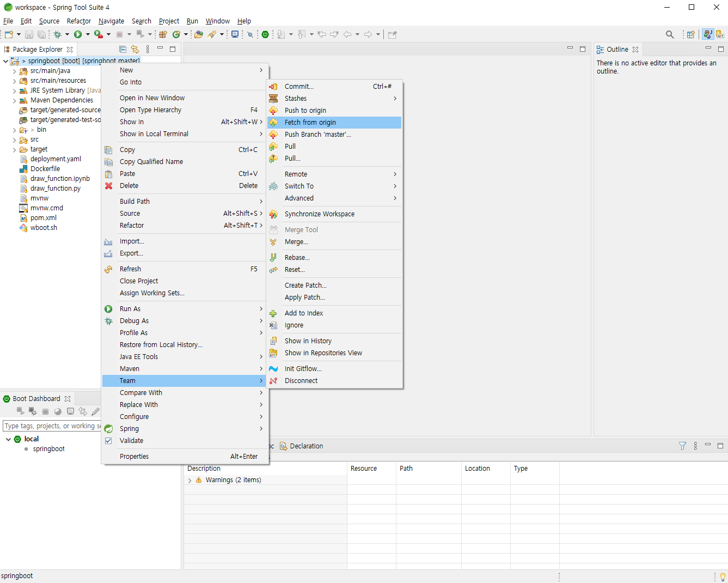
Task: Toggle the filter icon in Problems view
Action: tap(682, 446)
